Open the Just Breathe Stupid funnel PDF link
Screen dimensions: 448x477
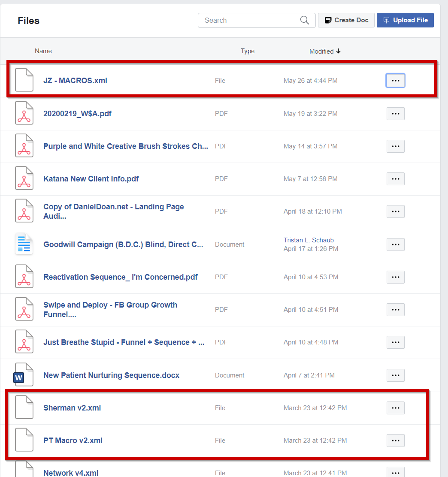point(124,342)
